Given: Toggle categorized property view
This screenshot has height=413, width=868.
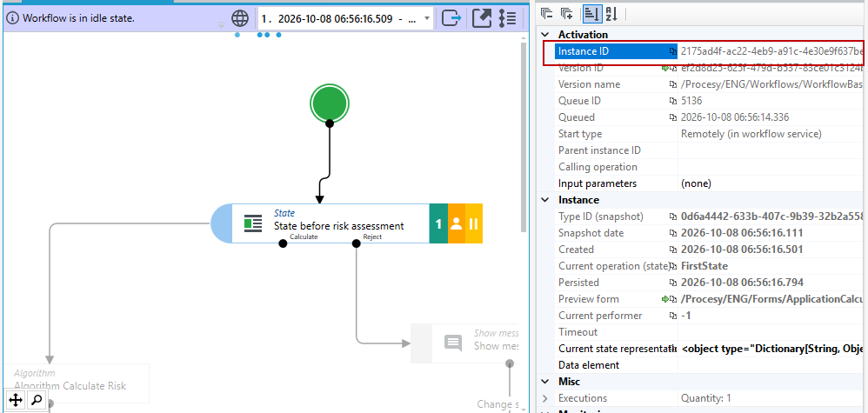Looking at the screenshot, I should tap(591, 13).
